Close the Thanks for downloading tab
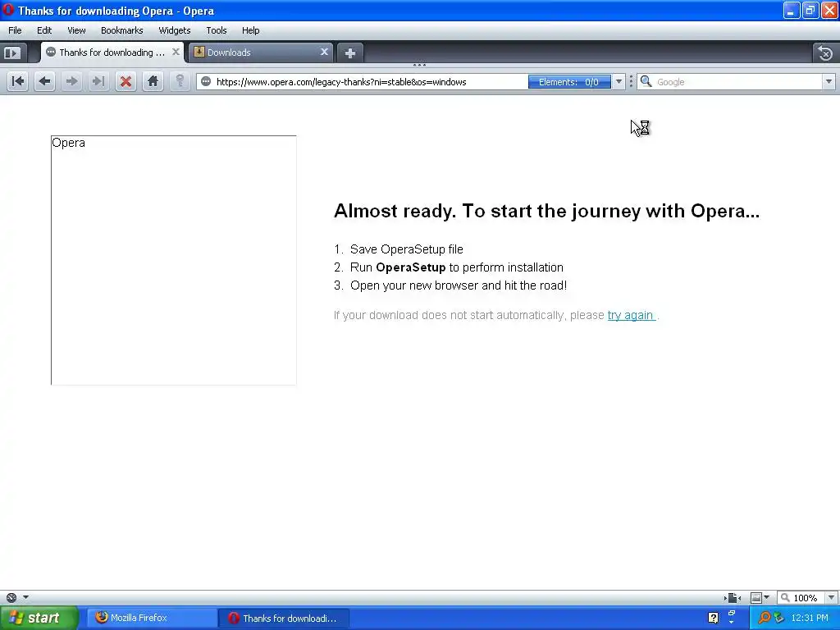The height and width of the screenshot is (630, 840). point(176,52)
